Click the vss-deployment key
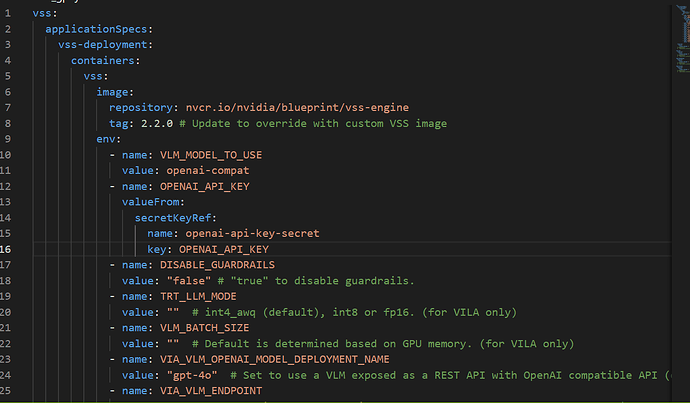The height and width of the screenshot is (403, 690). (x=104, y=45)
